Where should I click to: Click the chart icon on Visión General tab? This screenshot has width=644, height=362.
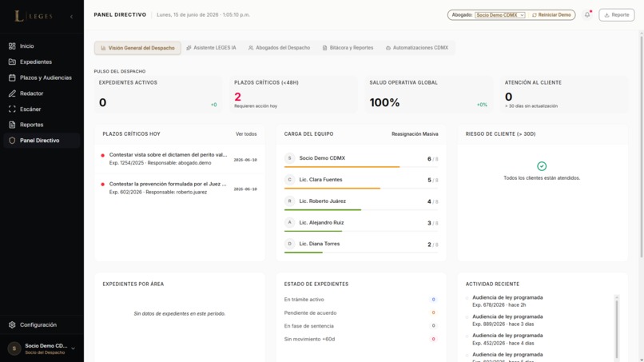[x=104, y=48]
